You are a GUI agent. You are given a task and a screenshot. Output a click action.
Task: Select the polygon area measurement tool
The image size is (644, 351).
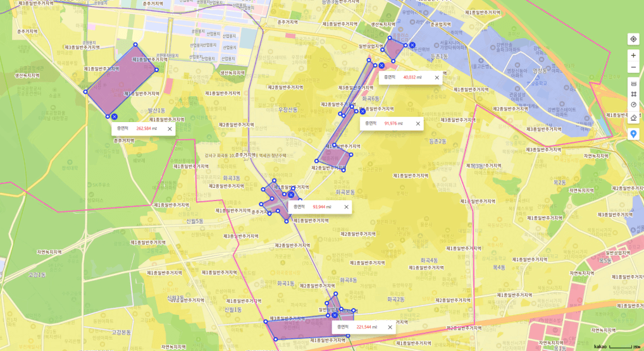633,94
